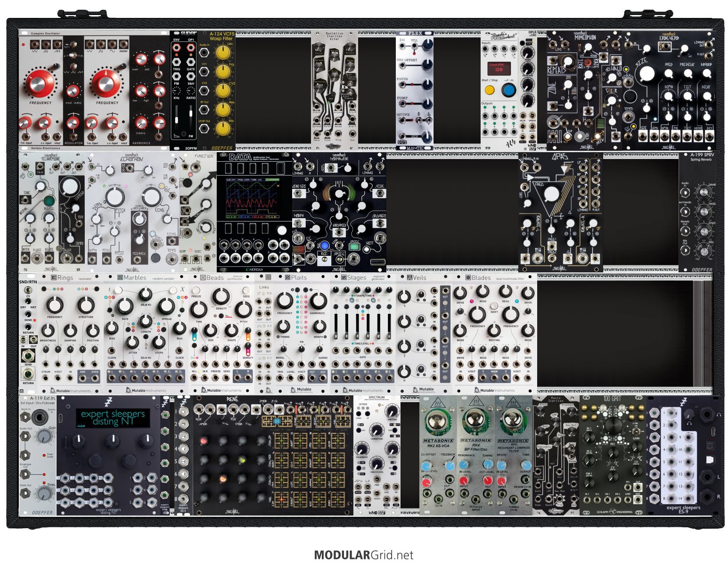Select the Metasonix RK4 BP Filter/Osc module
Screen dimensions: 728x565
click(476, 455)
